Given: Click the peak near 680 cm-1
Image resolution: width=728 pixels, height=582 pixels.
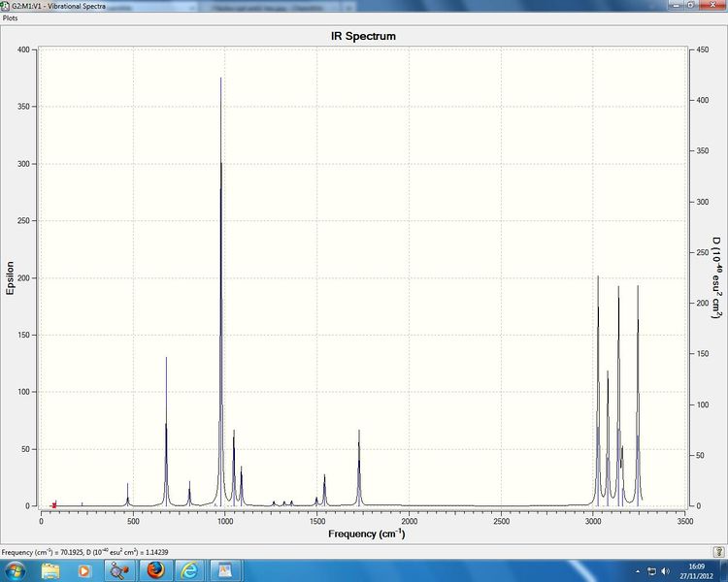Looking at the screenshot, I should tap(166, 432).
